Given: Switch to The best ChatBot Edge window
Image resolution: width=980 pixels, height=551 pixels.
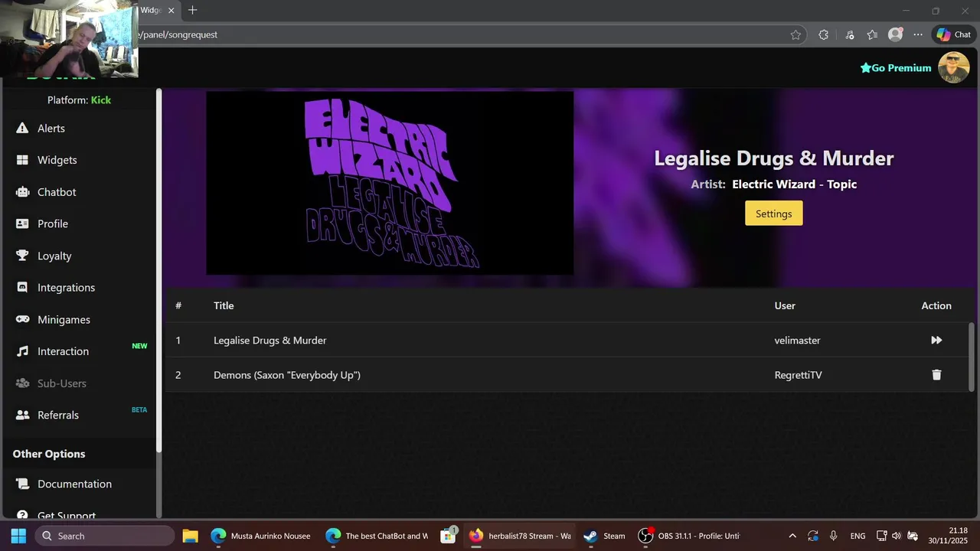Looking at the screenshot, I should point(377,536).
